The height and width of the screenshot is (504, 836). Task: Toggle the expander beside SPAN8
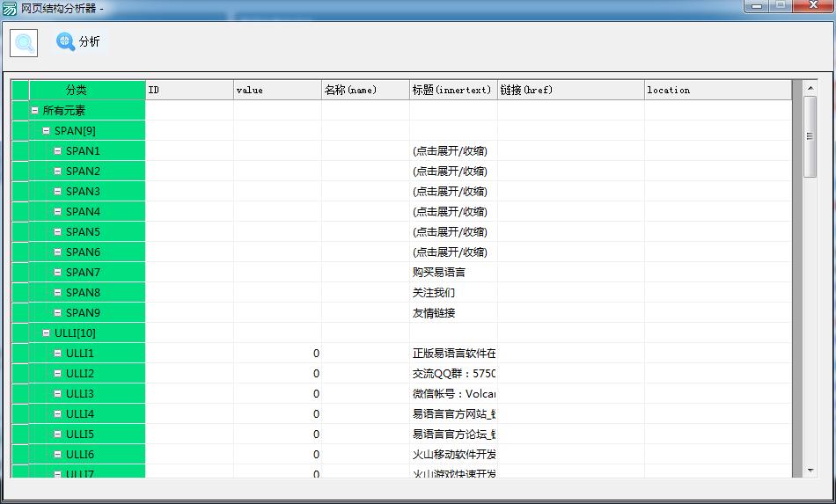57,293
